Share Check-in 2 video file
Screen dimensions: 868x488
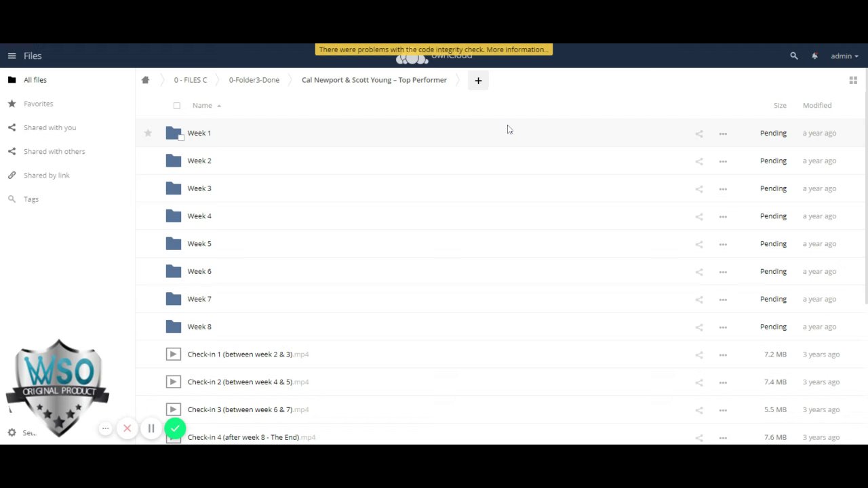coord(699,382)
